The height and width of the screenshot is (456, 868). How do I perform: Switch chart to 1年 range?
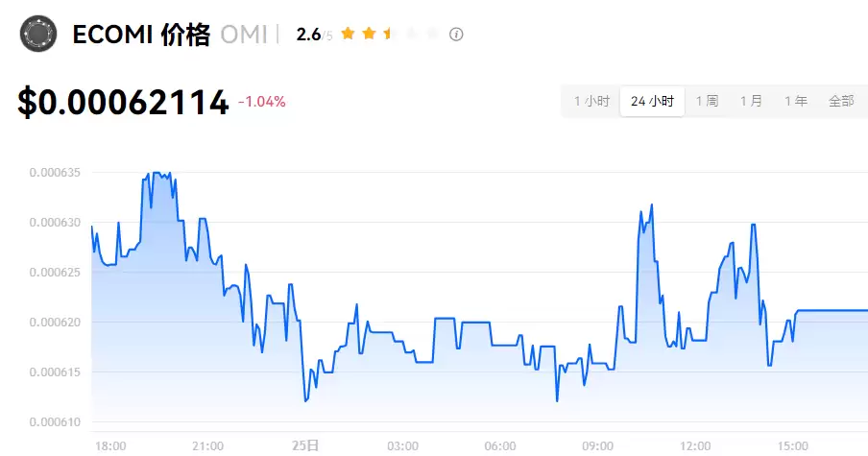click(795, 101)
